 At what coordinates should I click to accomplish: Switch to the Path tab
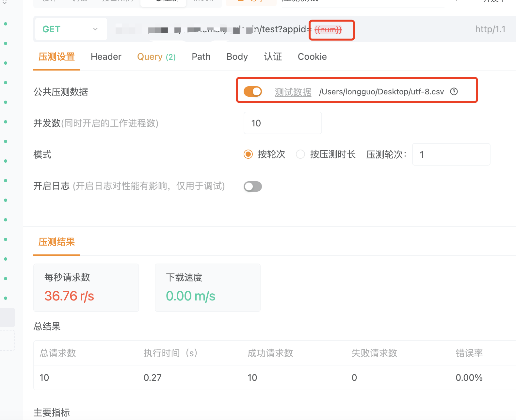(x=201, y=57)
